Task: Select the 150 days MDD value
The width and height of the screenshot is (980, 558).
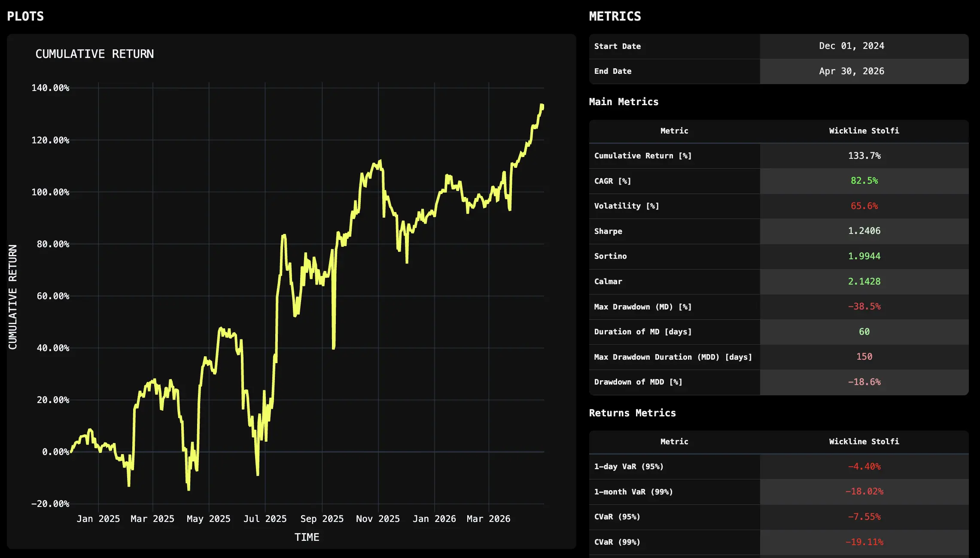Action: (x=864, y=357)
